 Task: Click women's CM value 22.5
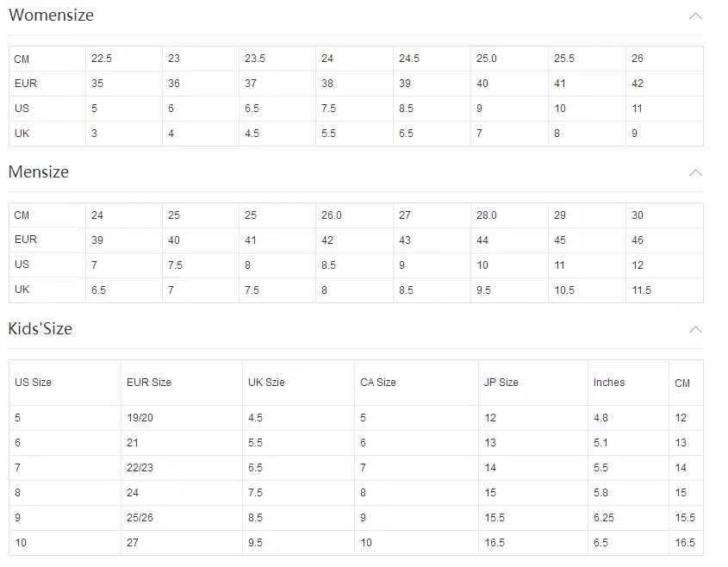tap(102, 59)
